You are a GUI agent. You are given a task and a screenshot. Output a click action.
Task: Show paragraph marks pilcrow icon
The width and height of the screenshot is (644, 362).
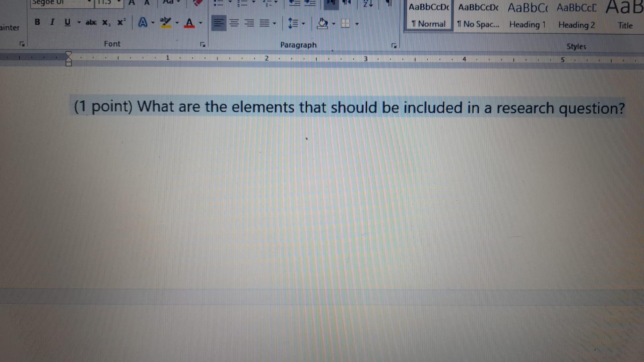(x=389, y=4)
